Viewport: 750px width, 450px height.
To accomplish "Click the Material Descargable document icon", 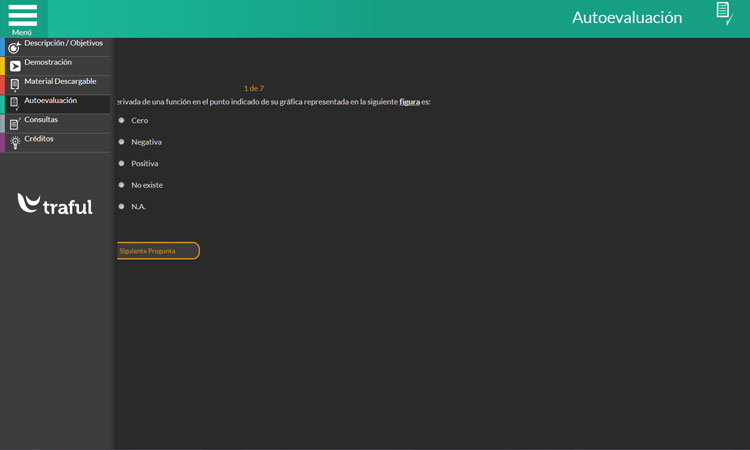I will coord(15,85).
